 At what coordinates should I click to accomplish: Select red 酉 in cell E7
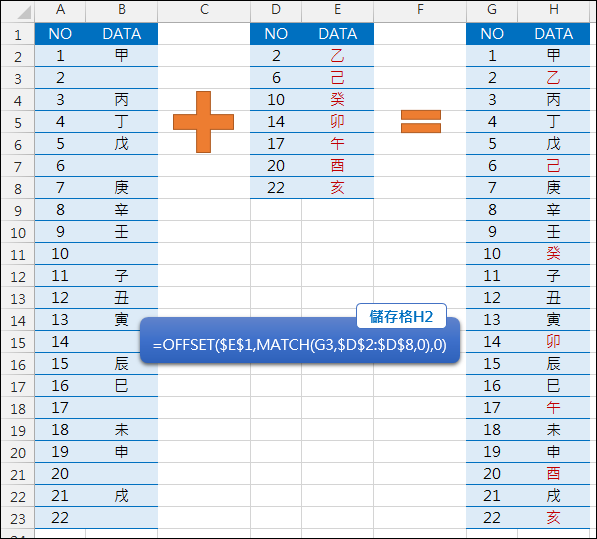[338, 166]
